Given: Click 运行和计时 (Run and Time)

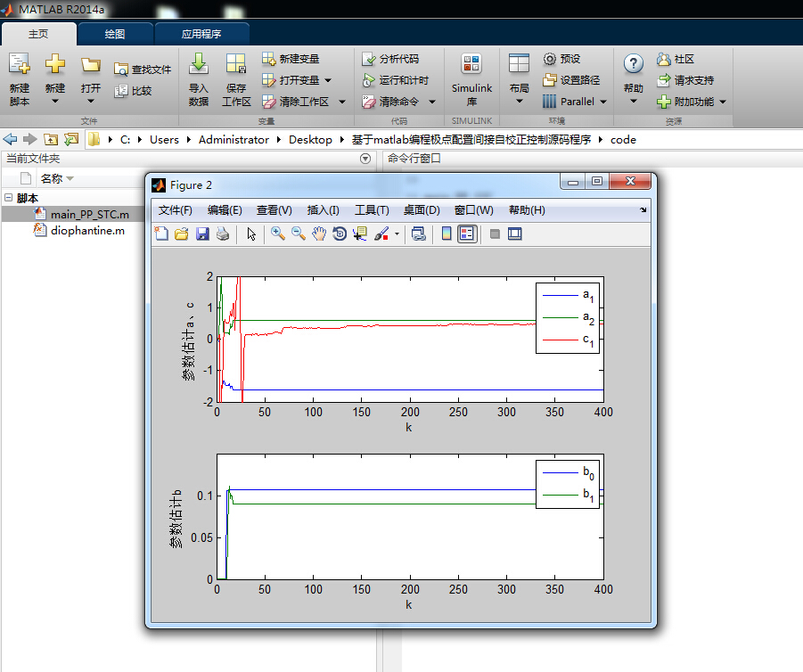Looking at the screenshot, I should point(395,80).
